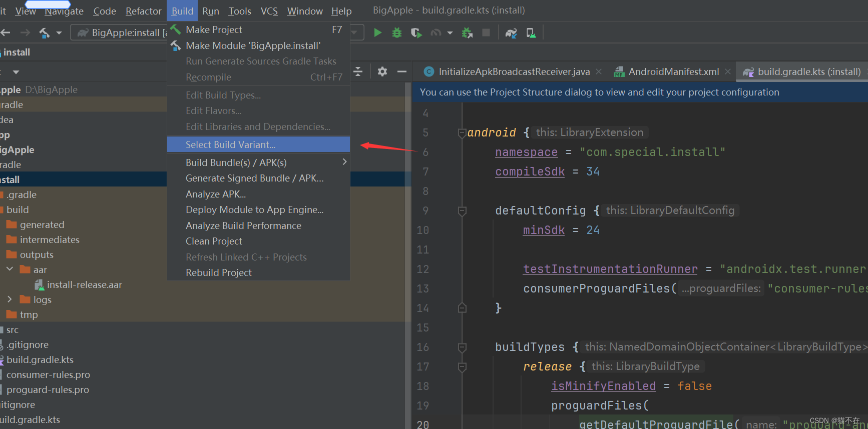The height and width of the screenshot is (429, 868).
Task: Close the InitializeApkBroadcastReceiver.java tab
Action: pyautogui.click(x=599, y=71)
